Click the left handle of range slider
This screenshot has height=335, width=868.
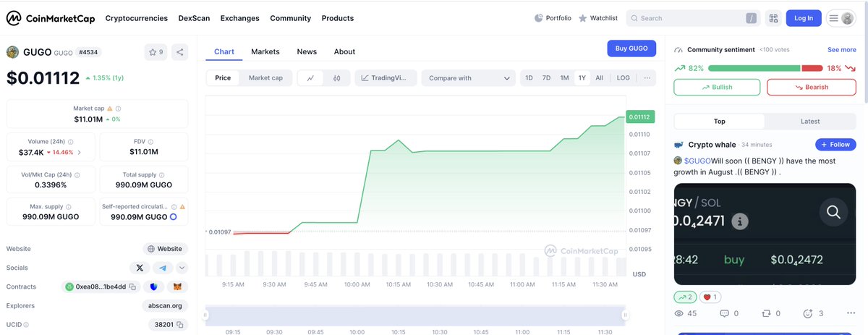click(206, 315)
